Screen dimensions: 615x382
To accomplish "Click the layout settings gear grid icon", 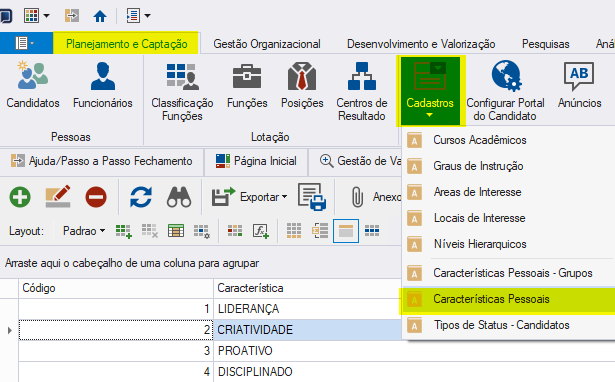I will pyautogui.click(x=202, y=231).
